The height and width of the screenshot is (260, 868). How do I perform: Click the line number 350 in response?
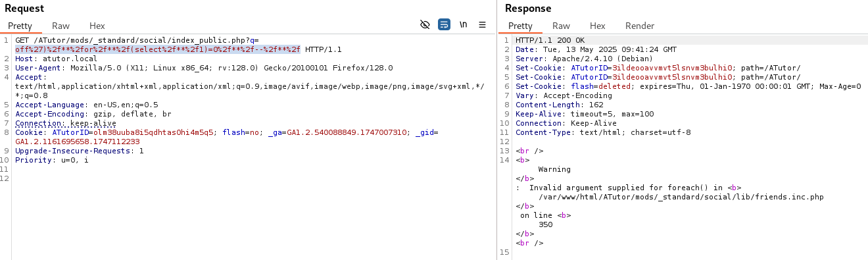point(545,224)
